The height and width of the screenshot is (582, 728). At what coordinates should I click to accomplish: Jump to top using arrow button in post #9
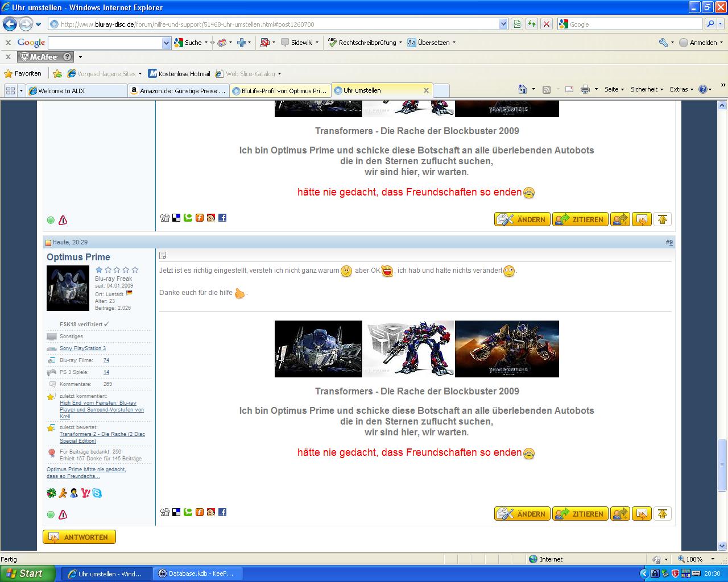[663, 514]
